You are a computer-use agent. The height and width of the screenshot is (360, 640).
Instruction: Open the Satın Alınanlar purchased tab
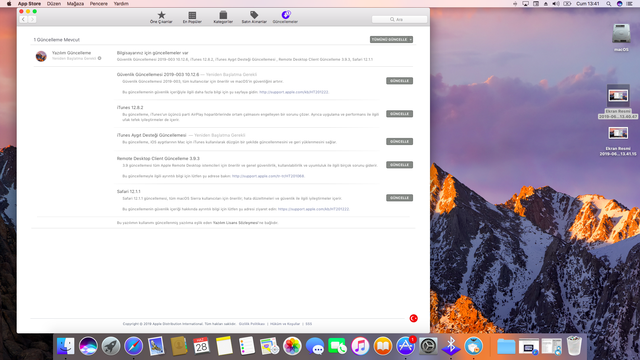coord(254,17)
